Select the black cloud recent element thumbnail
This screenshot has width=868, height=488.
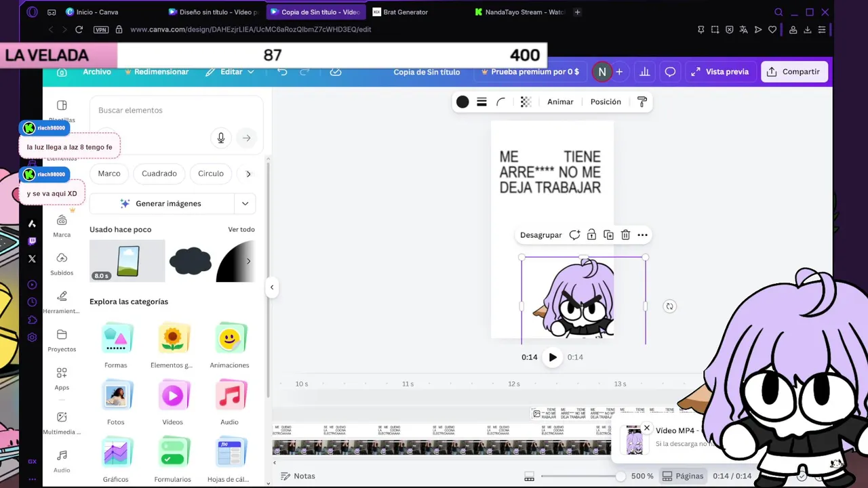pyautogui.click(x=190, y=261)
